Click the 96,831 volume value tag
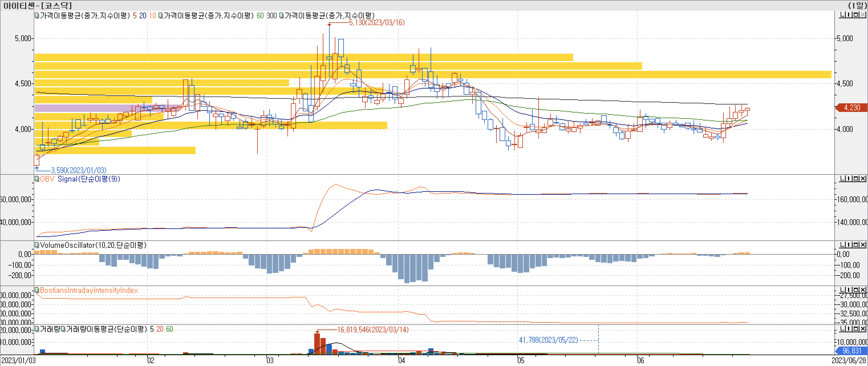This screenshot has height=366, width=868. pos(851,351)
